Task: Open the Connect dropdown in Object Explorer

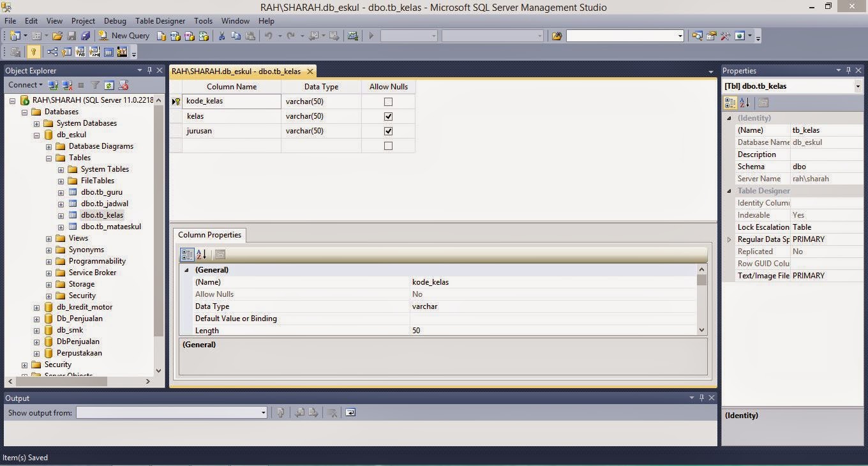Action: click(x=26, y=85)
